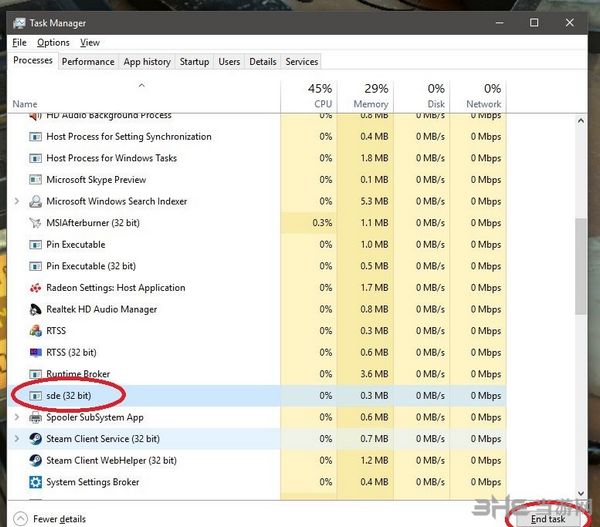Click the Pin Executable process icon
The width and height of the screenshot is (600, 527).
(x=36, y=245)
